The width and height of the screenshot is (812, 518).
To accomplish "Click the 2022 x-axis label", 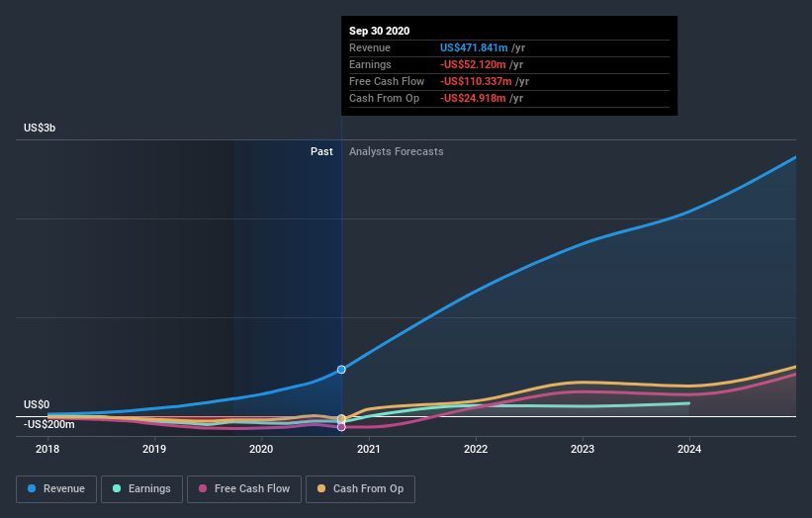I will tap(476, 449).
